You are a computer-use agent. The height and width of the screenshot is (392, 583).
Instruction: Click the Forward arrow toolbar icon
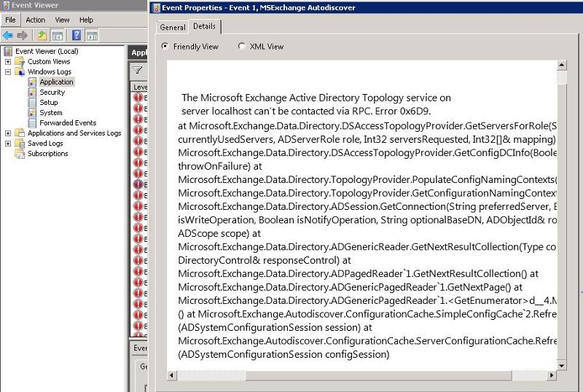tap(23, 36)
